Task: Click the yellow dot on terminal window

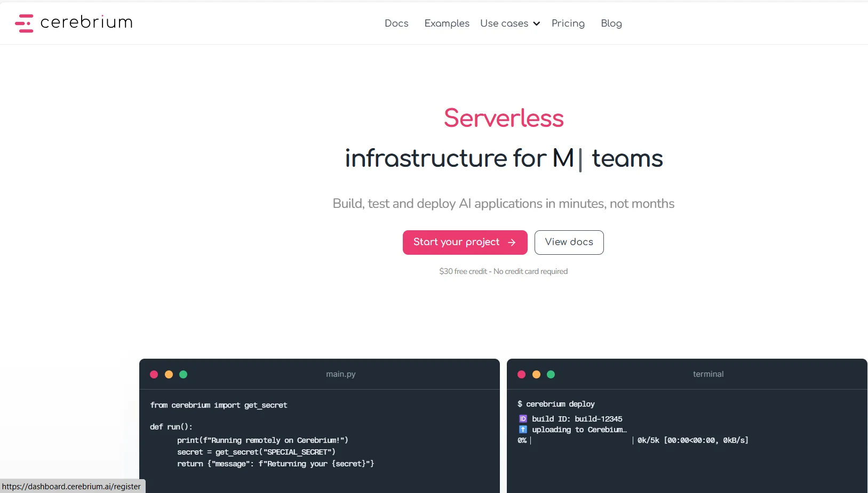Action: pyautogui.click(x=536, y=374)
